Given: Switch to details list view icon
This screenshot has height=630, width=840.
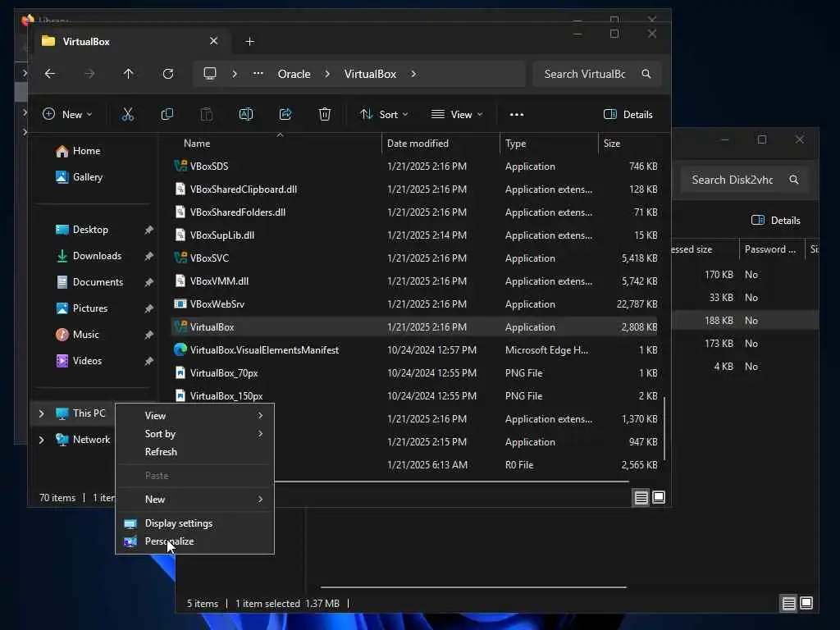Looking at the screenshot, I should pyautogui.click(x=641, y=498).
